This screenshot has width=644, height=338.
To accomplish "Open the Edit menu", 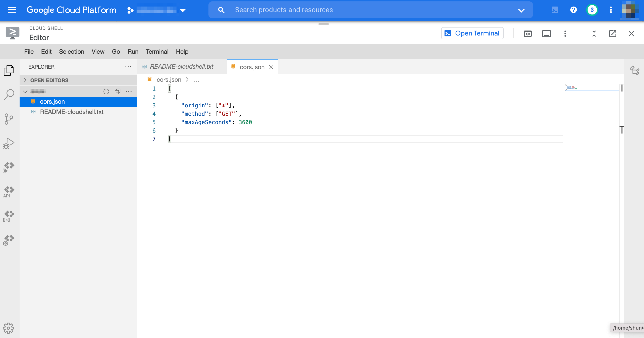I will pyautogui.click(x=46, y=52).
